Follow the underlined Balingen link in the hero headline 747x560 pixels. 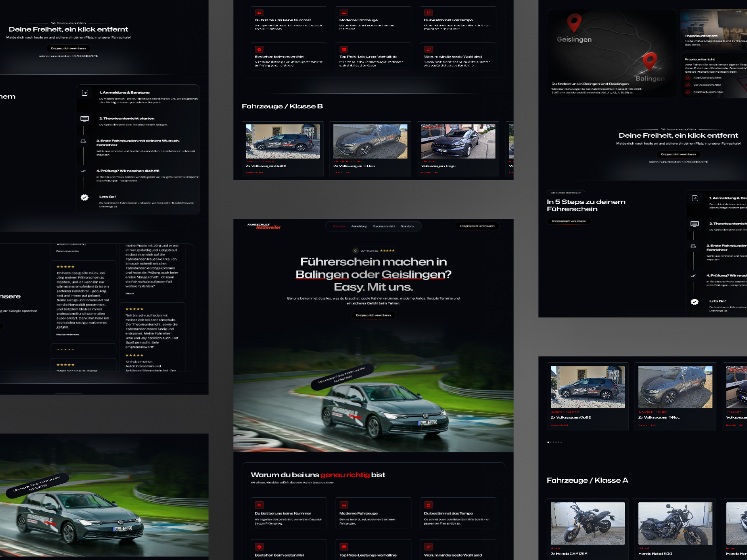322,275
